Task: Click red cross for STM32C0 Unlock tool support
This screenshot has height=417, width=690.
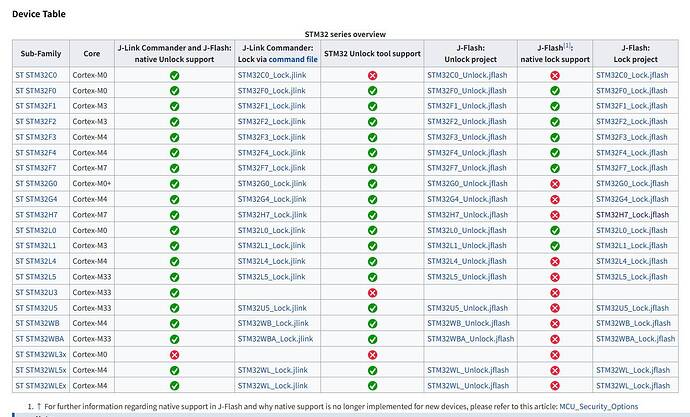Action: [x=372, y=76]
